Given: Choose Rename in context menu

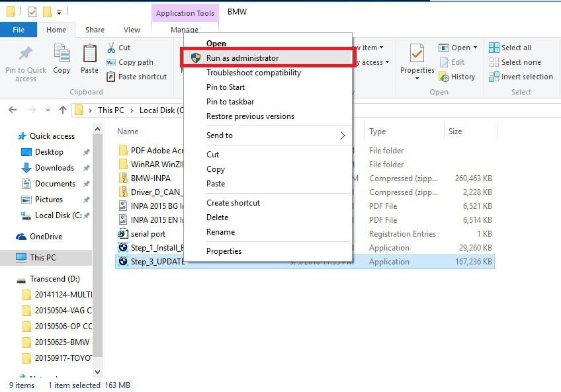Looking at the screenshot, I should (268, 232).
